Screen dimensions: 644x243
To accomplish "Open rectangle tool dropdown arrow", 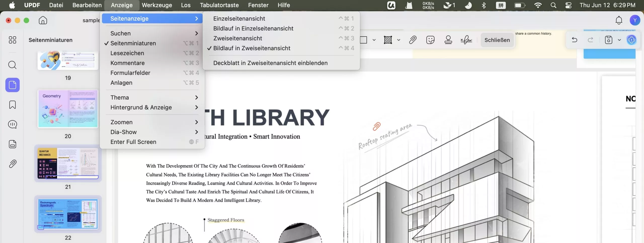I will coord(374,40).
